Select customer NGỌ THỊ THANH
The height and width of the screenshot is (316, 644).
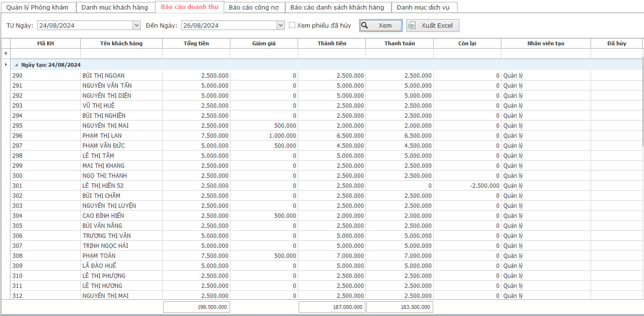(104, 175)
